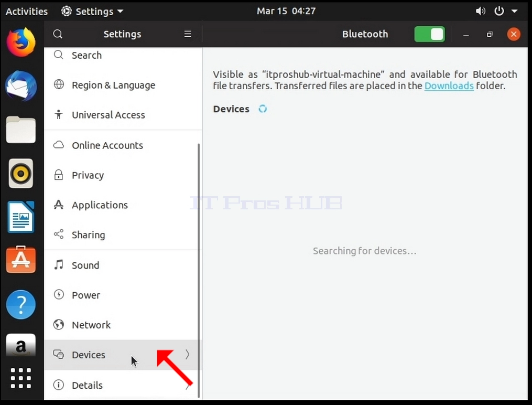
Task: Expand Devices submenu chevron
Action: coord(187,355)
